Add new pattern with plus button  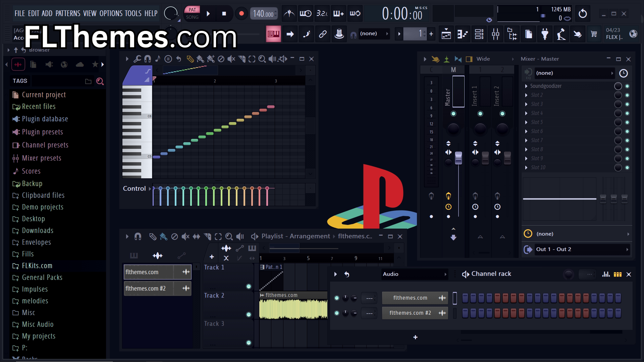point(431,34)
